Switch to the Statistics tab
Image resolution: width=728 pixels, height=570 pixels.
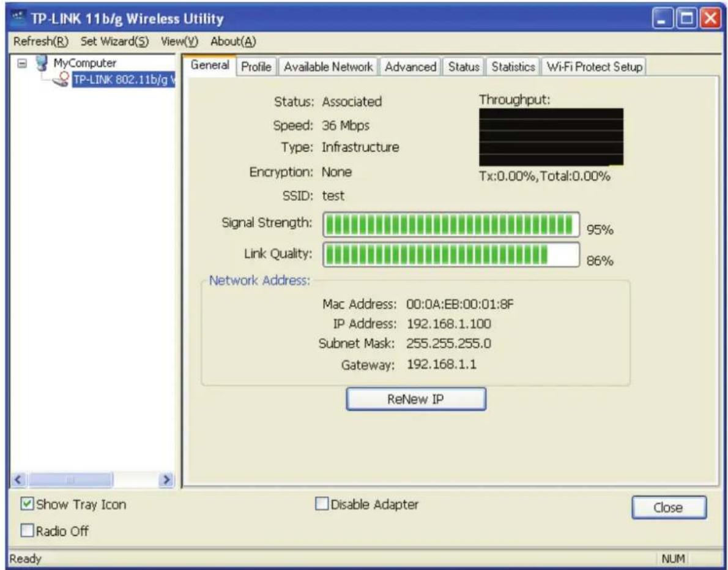(513, 67)
